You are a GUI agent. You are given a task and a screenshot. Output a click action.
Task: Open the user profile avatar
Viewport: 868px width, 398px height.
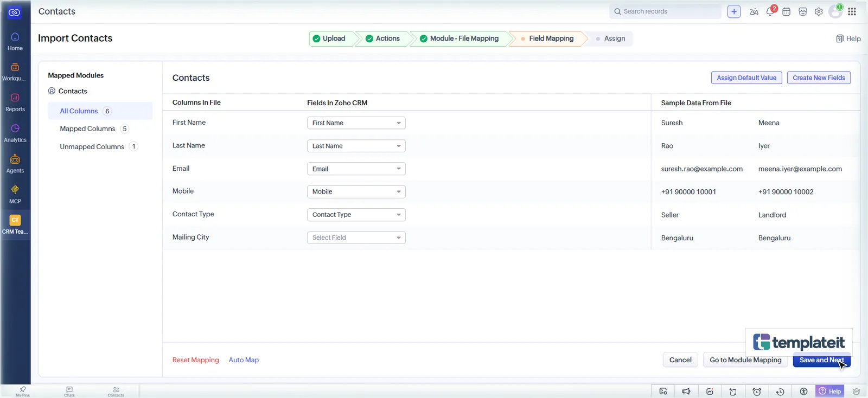coord(835,11)
